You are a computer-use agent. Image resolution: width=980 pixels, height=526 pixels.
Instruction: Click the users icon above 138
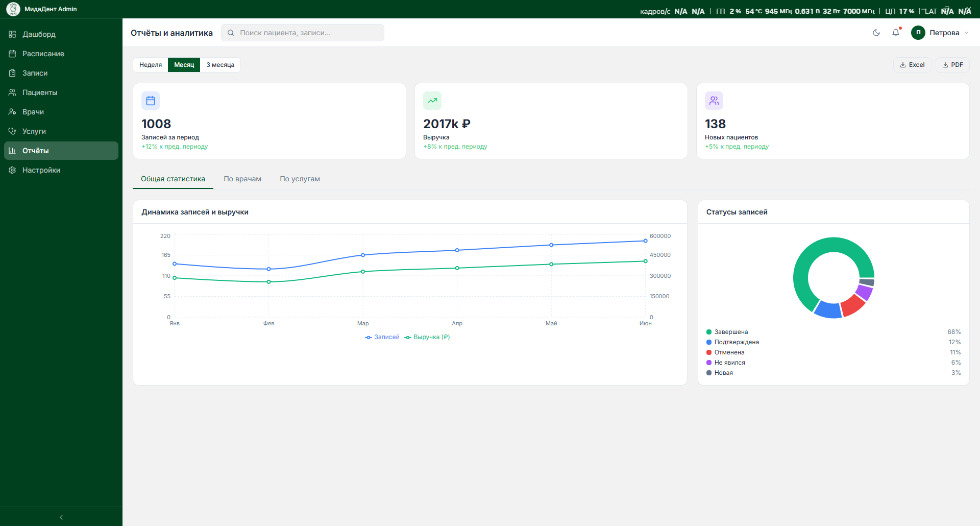tap(714, 101)
